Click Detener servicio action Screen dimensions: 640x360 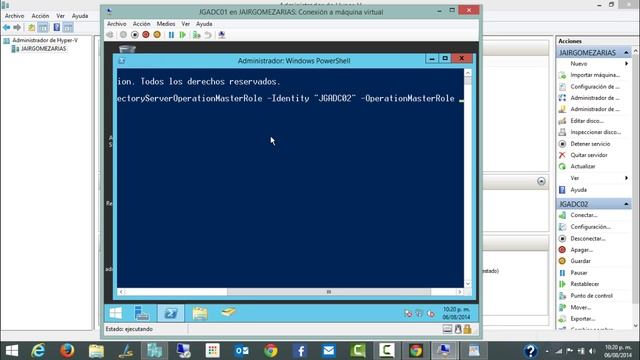point(590,144)
